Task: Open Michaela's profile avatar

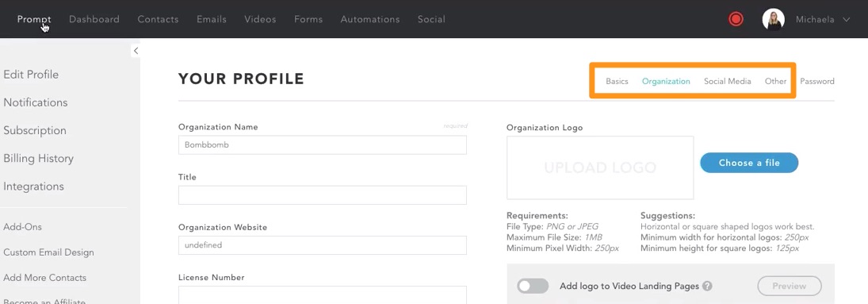Action: coord(774,19)
